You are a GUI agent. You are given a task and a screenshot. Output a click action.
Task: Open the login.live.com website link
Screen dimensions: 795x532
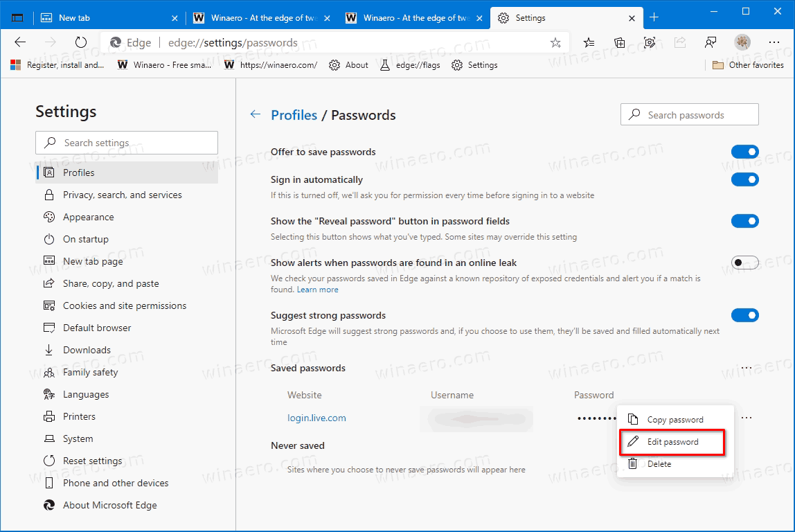click(317, 418)
